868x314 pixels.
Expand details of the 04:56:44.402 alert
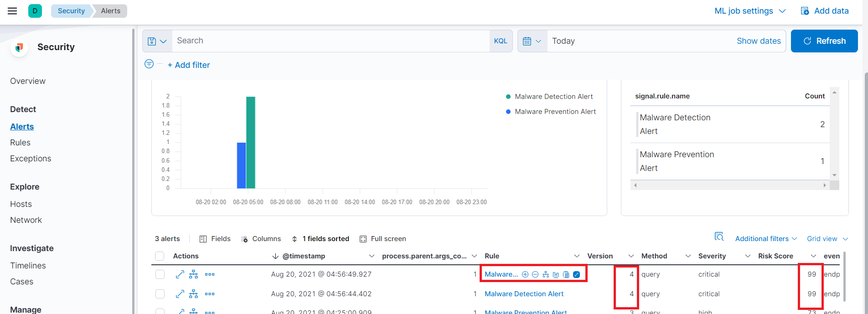tap(180, 294)
